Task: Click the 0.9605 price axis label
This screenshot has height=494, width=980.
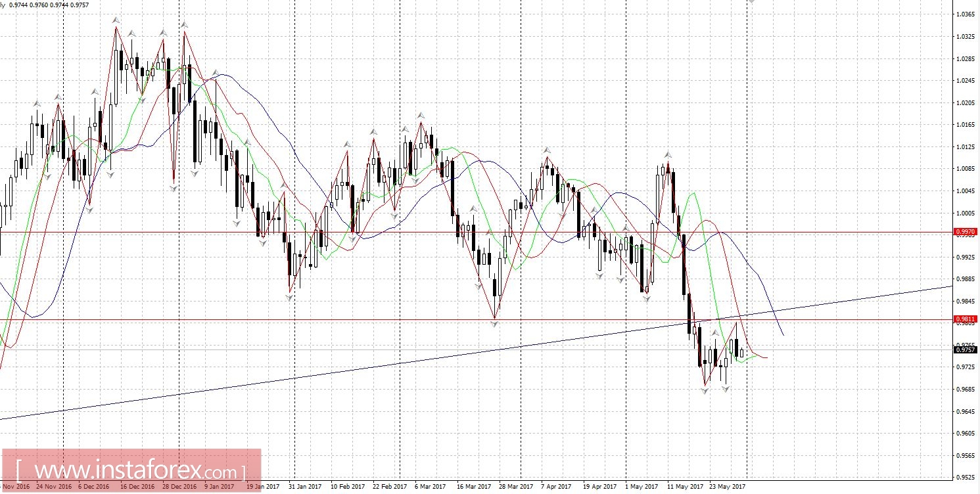Action: click(966, 434)
